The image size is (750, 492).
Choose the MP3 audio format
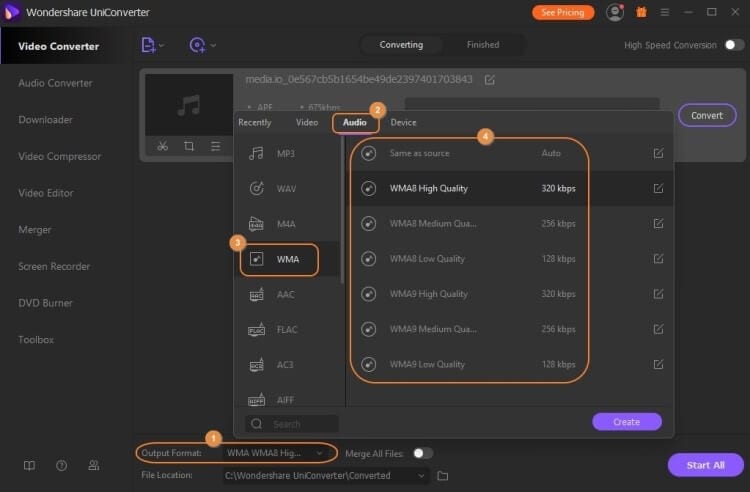pyautogui.click(x=287, y=153)
